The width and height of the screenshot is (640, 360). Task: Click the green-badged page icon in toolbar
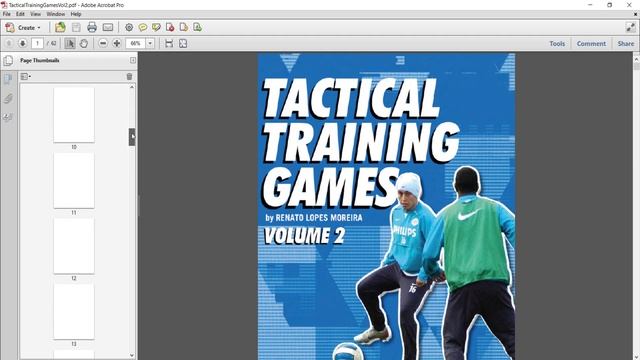[x=198, y=27]
